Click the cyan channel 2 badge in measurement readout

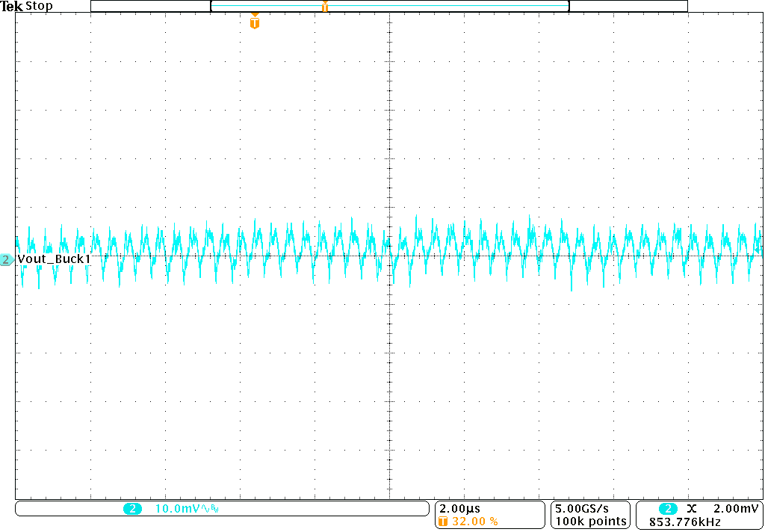(668, 508)
